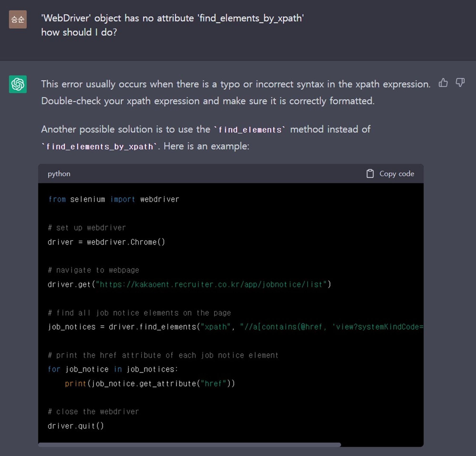Click the driver.quit() code line
Screen dimensions: 476x456
click(x=75, y=426)
